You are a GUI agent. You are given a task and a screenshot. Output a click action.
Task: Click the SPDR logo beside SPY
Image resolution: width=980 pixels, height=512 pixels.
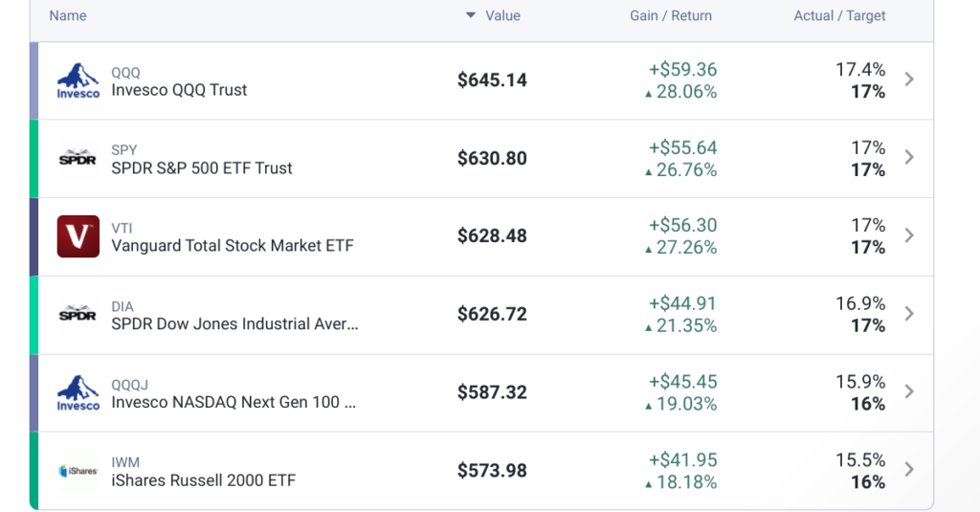tap(78, 158)
